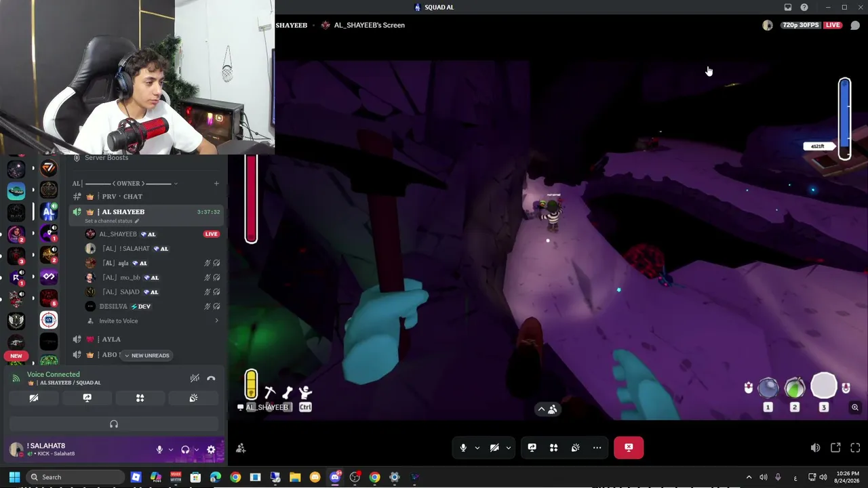The image size is (868, 488).
Task: Open the stream quality 720p 30FPS indicator
Action: coord(800,25)
